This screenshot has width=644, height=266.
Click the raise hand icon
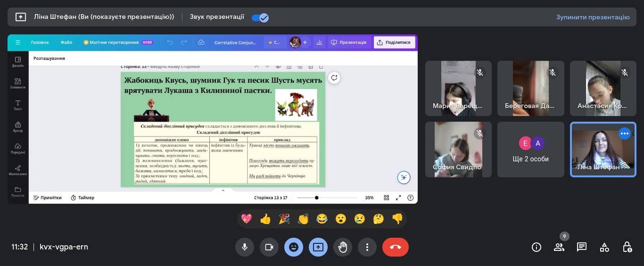343,247
